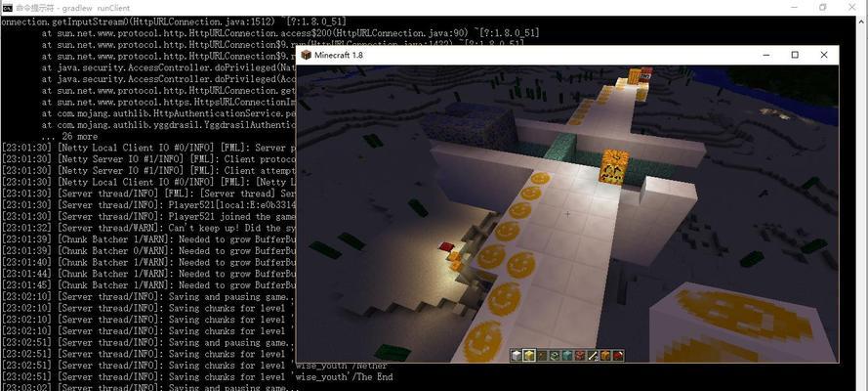Select the red TNT block in the hotbar
This screenshot has width=868, height=391.
tap(580, 356)
